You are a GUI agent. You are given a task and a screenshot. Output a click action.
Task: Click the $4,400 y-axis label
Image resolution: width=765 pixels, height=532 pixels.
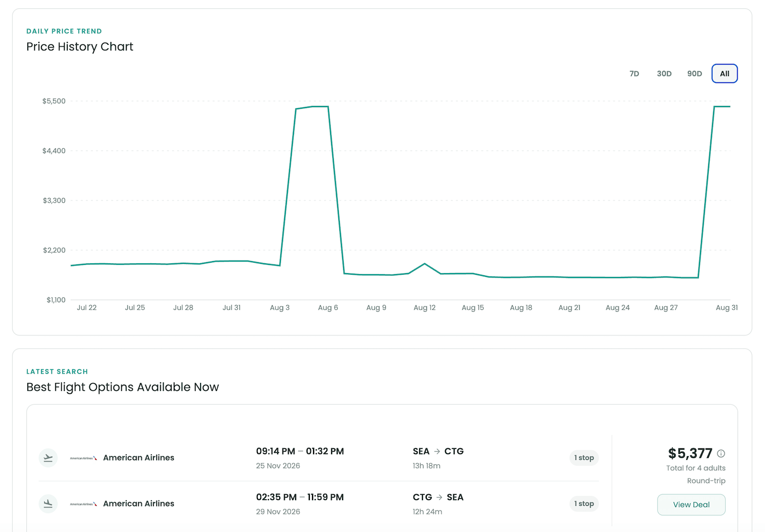tap(54, 151)
